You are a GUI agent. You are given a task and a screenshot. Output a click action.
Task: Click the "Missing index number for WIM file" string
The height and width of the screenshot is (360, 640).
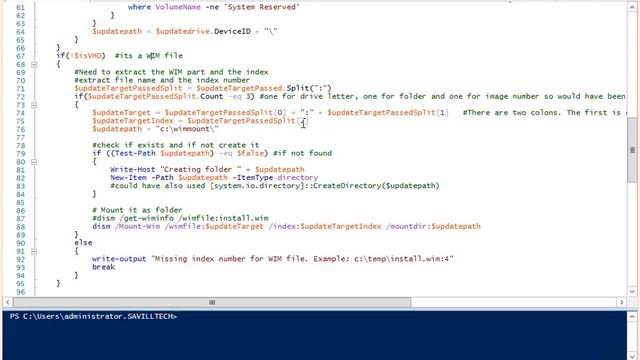[302, 259]
